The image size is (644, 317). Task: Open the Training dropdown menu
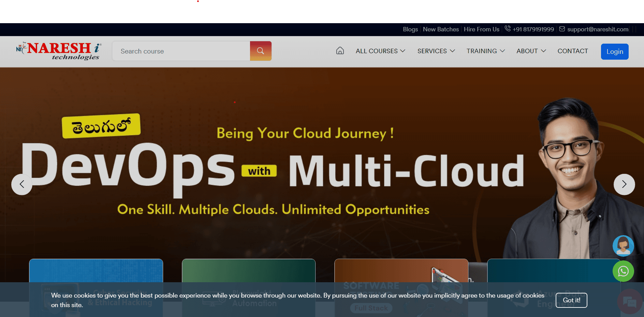[x=485, y=51]
